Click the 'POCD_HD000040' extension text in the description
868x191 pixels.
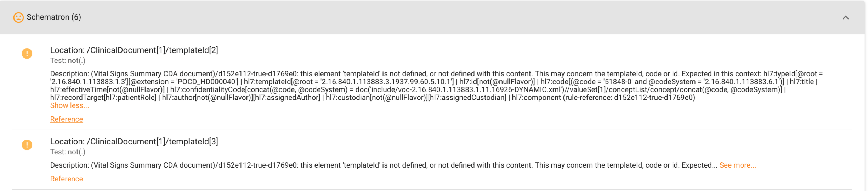point(207,82)
